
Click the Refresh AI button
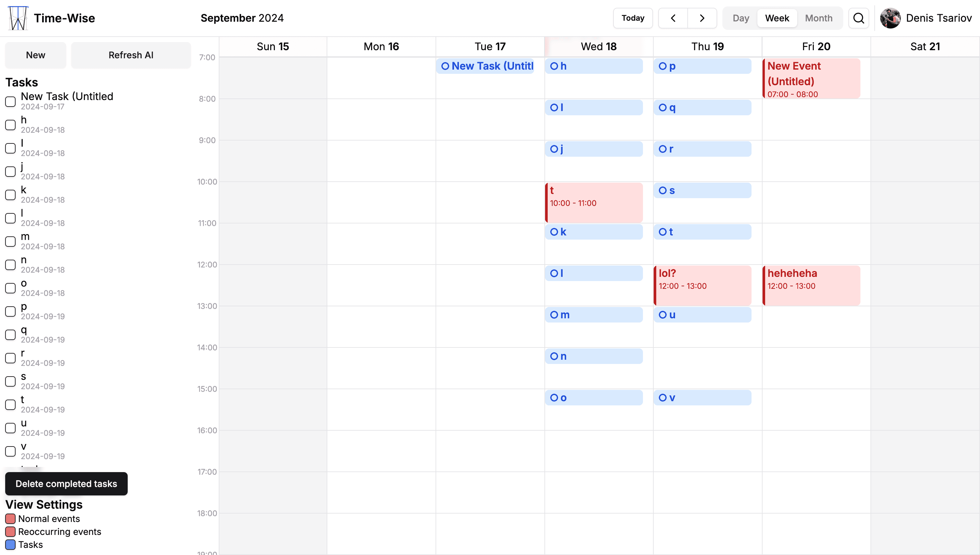(x=131, y=55)
